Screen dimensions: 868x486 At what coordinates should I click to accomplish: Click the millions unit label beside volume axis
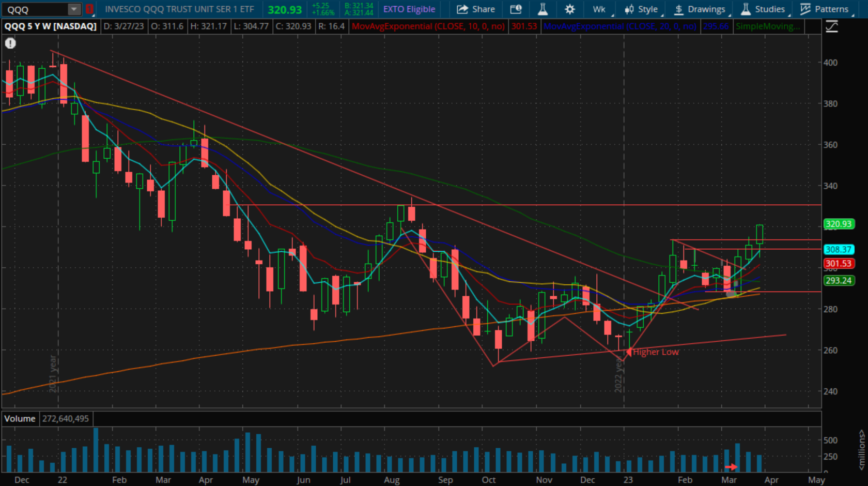(x=862, y=450)
